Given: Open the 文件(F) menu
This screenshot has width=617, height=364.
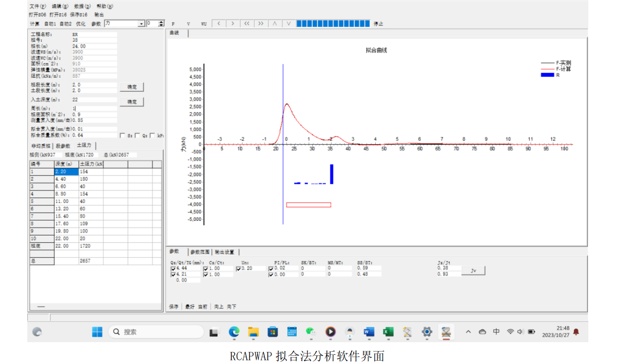Looking at the screenshot, I should (x=37, y=6).
